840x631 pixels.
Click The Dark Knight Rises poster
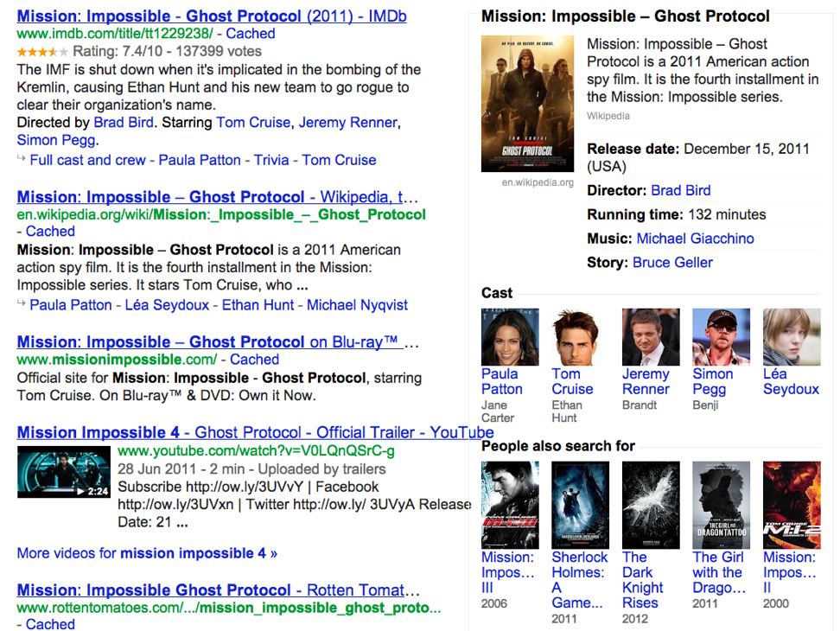point(651,505)
